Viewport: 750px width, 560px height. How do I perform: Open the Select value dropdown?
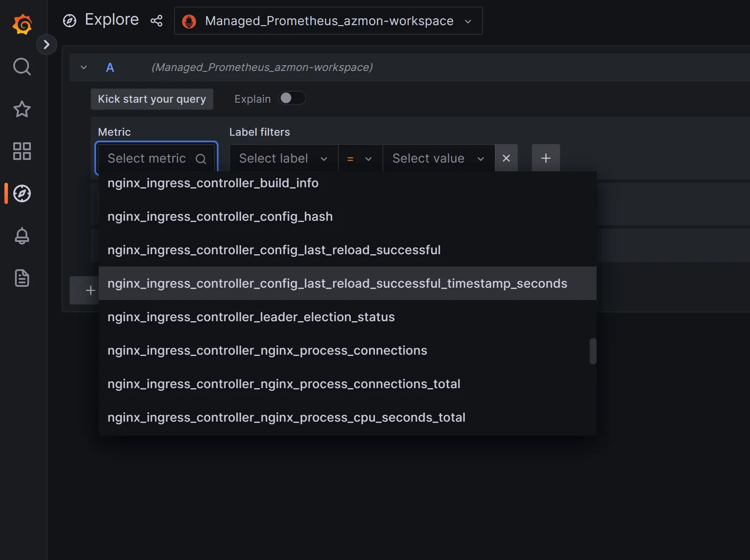pyautogui.click(x=438, y=158)
